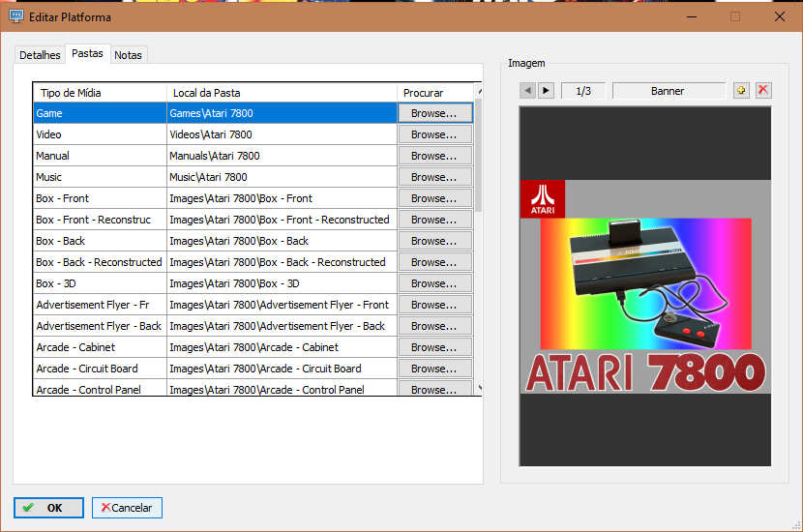Browse for the Box - Back folder
Screen dimensions: 803x532
point(434,241)
